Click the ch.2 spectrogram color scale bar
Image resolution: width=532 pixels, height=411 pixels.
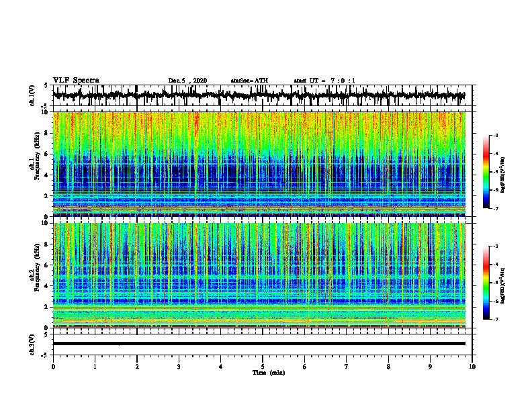coord(486,283)
